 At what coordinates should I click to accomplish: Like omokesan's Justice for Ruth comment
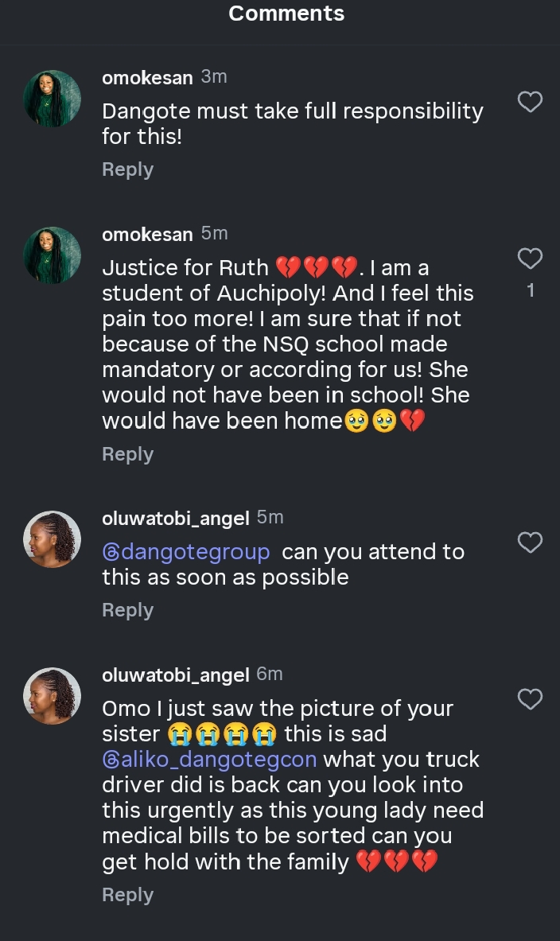tap(530, 259)
